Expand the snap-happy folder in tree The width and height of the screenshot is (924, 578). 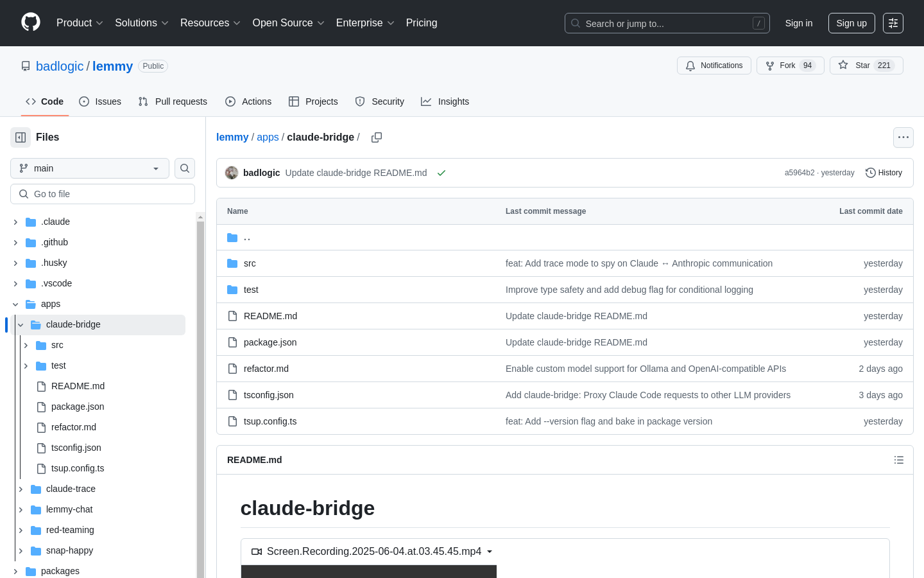coord(21,550)
